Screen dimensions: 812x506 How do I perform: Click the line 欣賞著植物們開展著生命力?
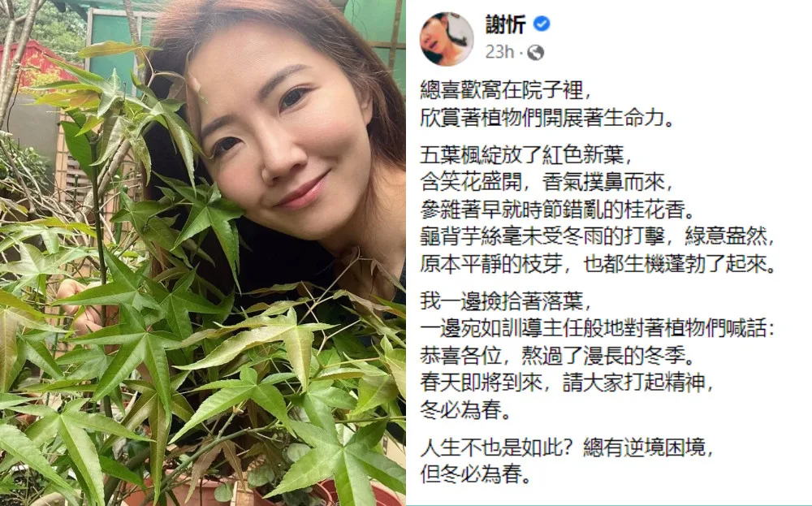click(548, 118)
